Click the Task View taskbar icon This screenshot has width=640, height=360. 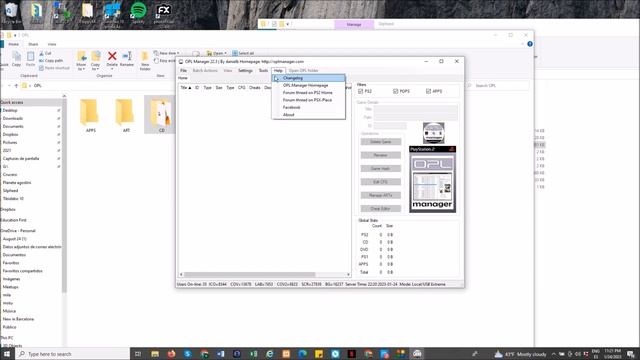click(138, 354)
